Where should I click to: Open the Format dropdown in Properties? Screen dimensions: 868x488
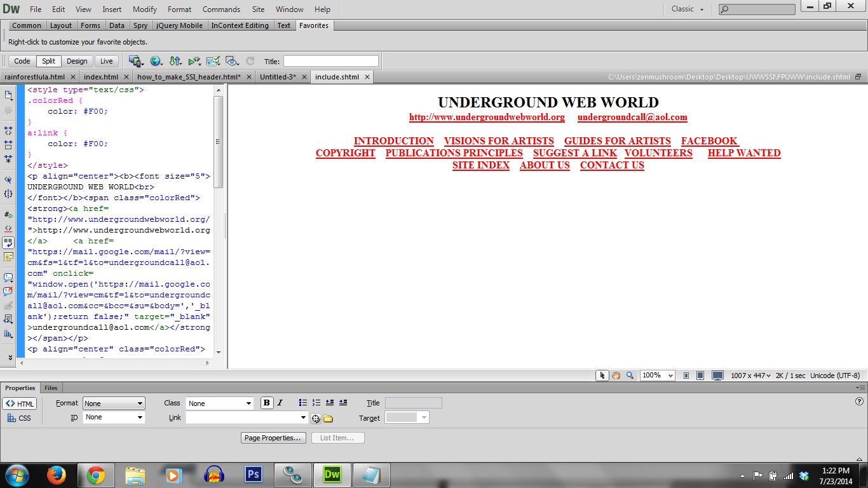pyautogui.click(x=114, y=402)
